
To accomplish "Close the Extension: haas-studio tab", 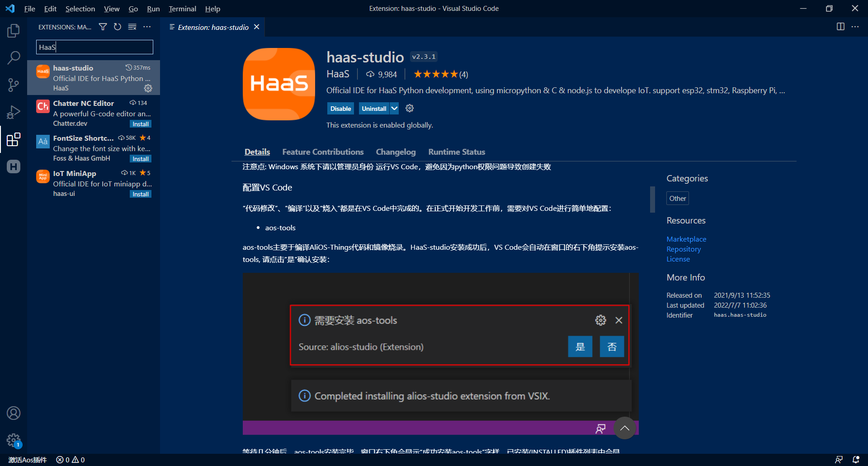I will point(257,27).
